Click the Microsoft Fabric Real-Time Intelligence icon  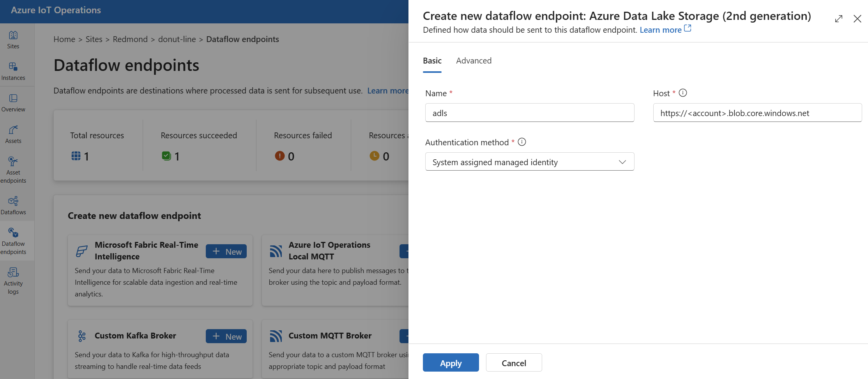(81, 251)
